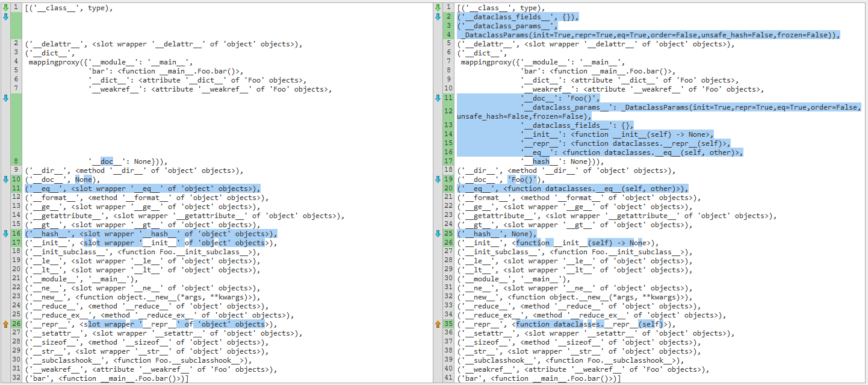Click blue arrow beside right pane line 19

coord(438,180)
